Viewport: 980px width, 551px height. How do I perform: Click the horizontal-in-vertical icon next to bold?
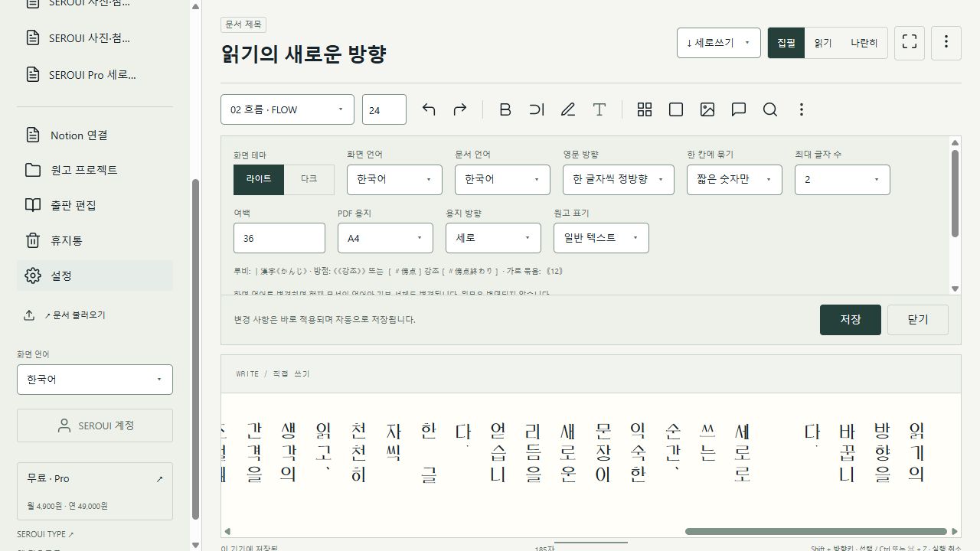[537, 109]
